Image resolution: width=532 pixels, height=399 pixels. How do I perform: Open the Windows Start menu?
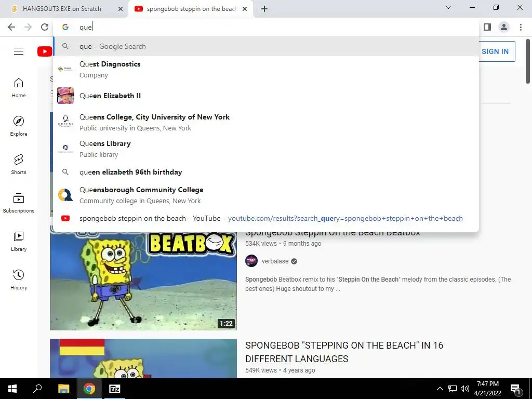12,389
